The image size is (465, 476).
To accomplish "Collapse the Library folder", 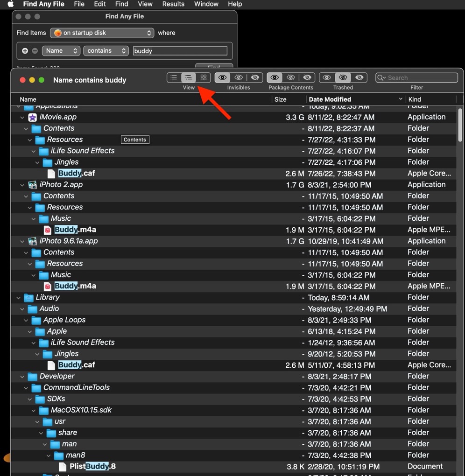I will click(x=19, y=298).
